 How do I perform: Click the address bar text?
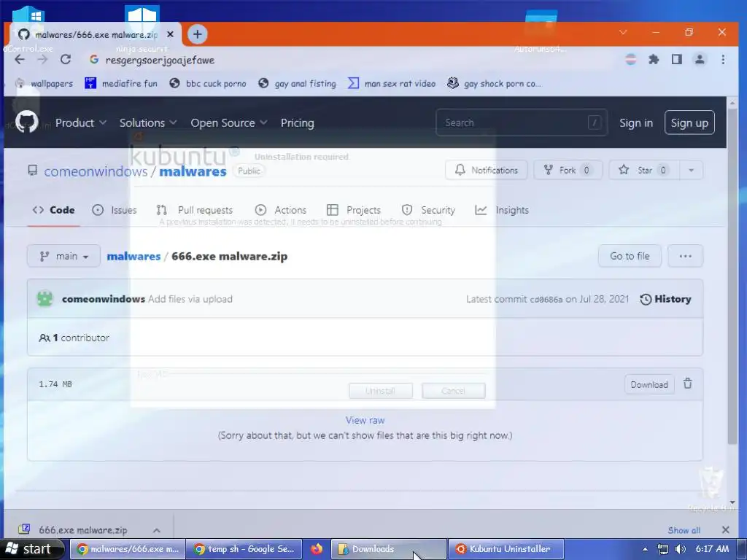160,60
